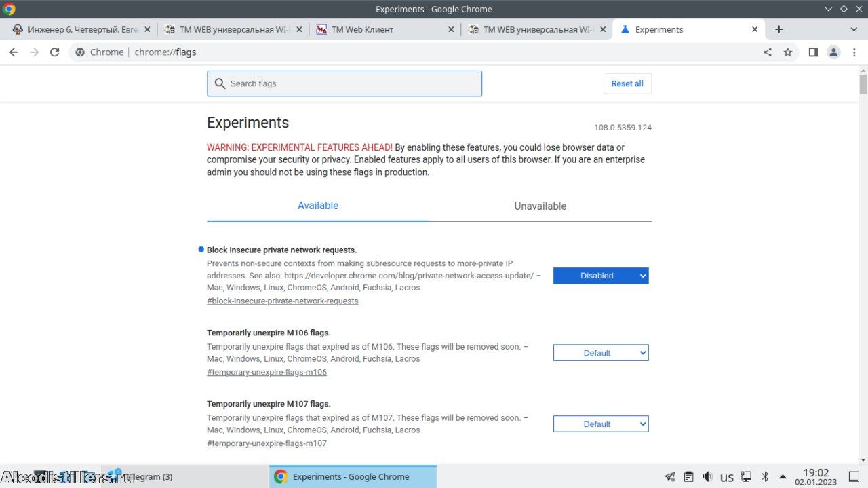Open a new tab with the plus button
This screenshot has height=488, width=868.
(779, 29)
